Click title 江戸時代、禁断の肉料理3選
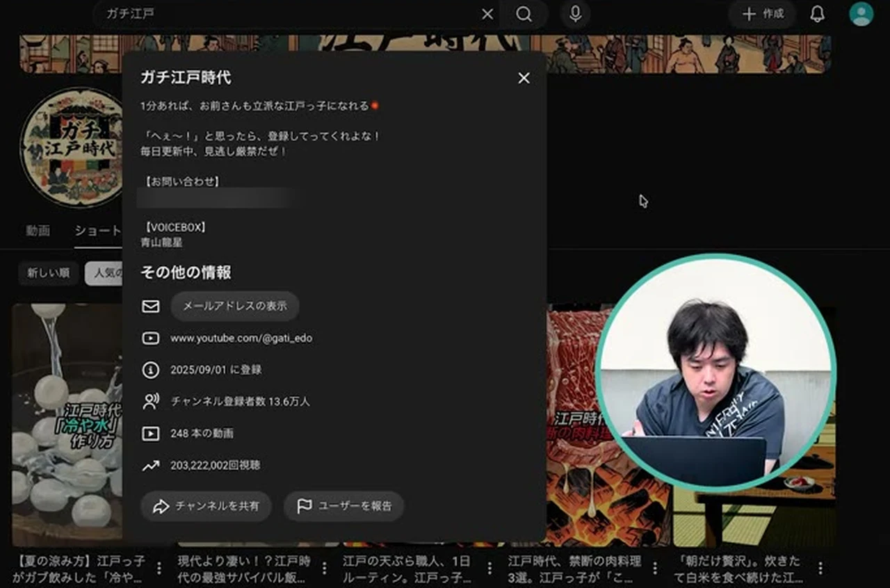The height and width of the screenshot is (588, 890). point(575,569)
